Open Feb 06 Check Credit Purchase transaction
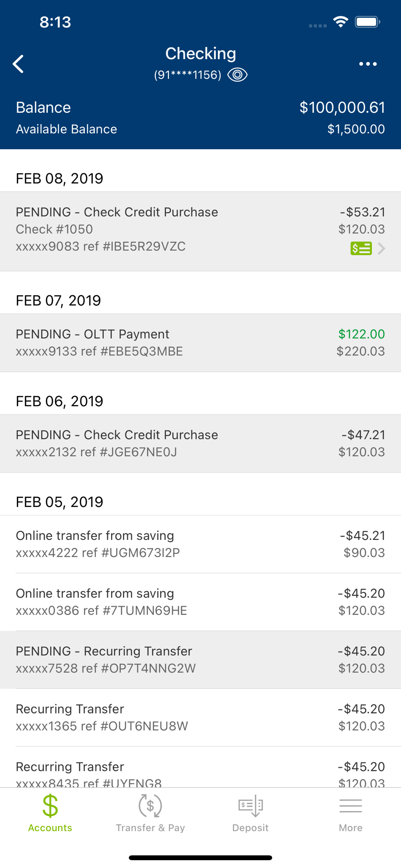 point(200,443)
